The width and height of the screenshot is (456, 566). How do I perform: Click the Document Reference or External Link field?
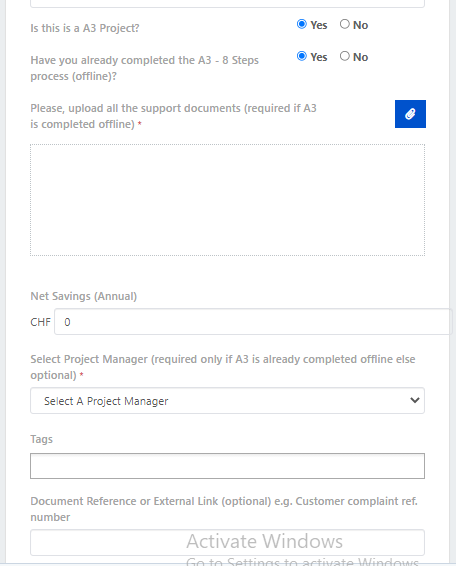tap(227, 543)
